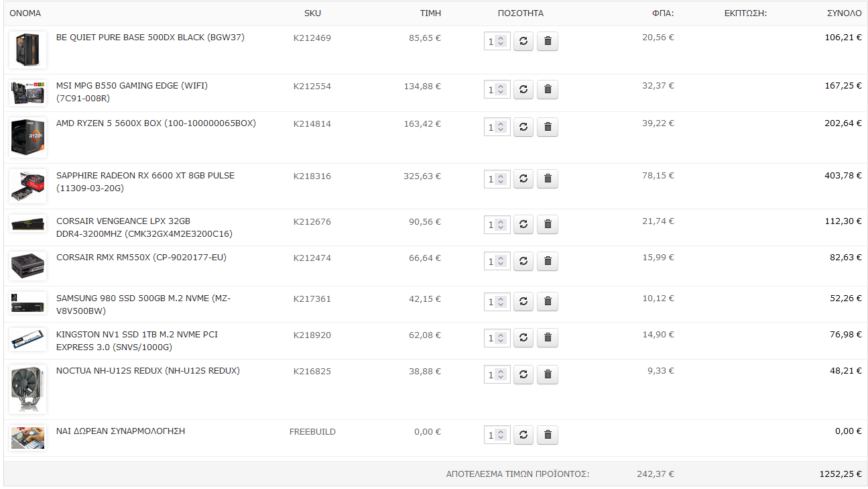Delete the FREEBUILD assembly row
Viewport: 868px width, 489px height.
click(x=548, y=435)
